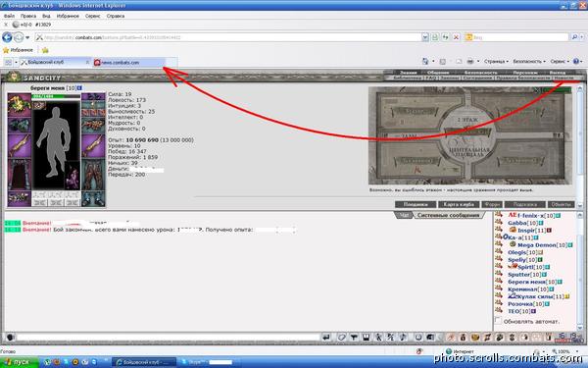588x368 pixels.
Task: Switch to the Системные сообщения chat tab
Action: click(448, 215)
